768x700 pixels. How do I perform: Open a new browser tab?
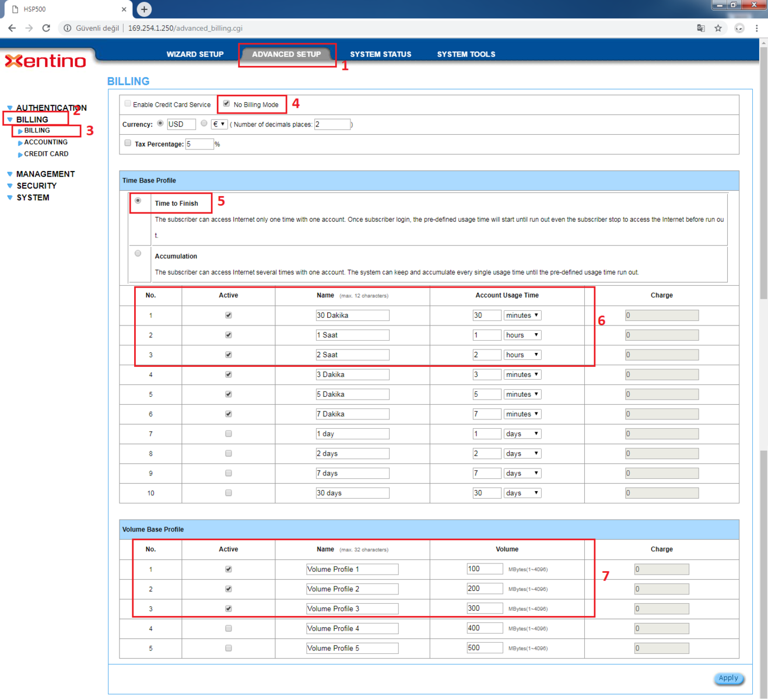pos(144,9)
